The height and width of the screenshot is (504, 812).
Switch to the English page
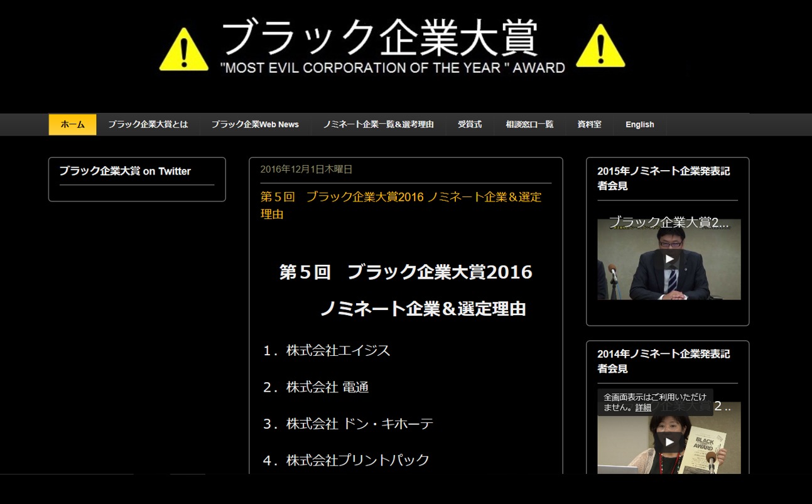[x=639, y=124]
